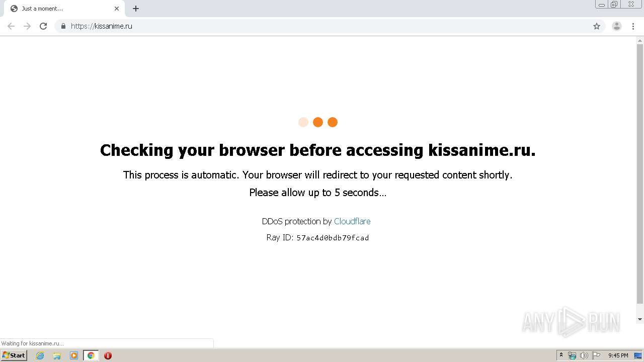Switch to Chrome taskbar button
Screen dimensions: 644x362
91,355
